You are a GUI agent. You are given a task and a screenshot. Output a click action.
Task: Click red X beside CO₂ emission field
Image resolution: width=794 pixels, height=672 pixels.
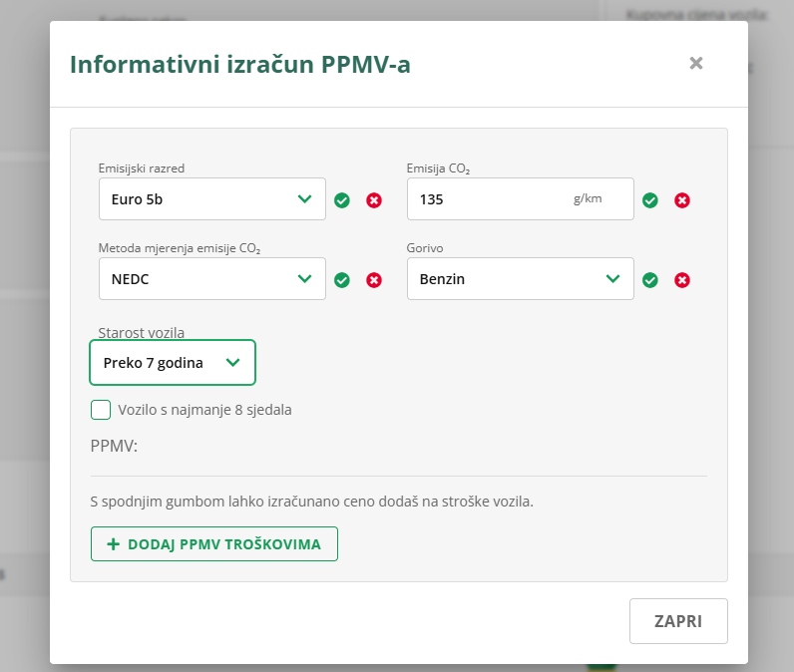(682, 200)
